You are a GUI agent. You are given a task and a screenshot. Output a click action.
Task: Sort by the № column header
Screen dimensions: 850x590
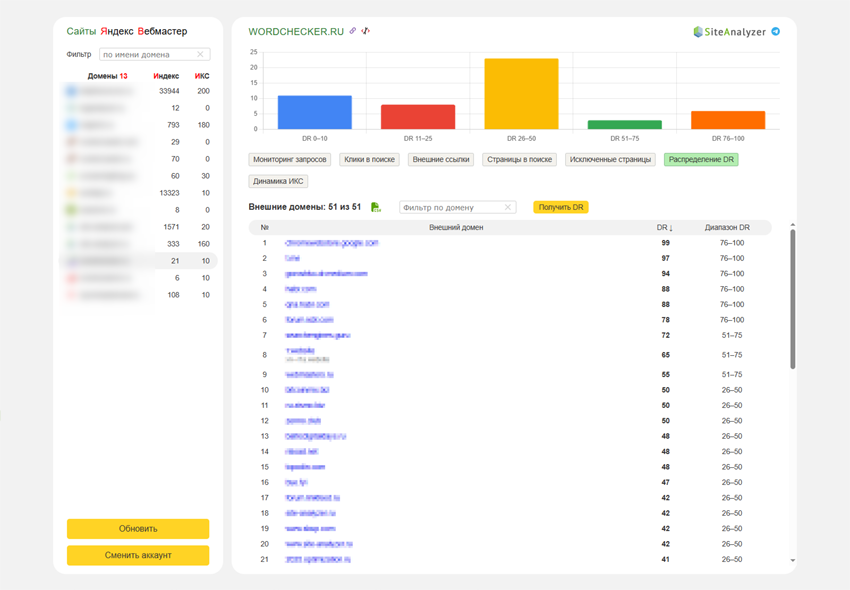pyautogui.click(x=265, y=227)
